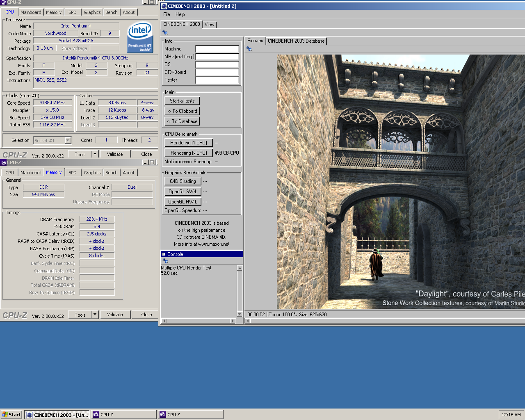Click the Bus Speed value 279.20 MHz
525x420 pixels.
52,117
